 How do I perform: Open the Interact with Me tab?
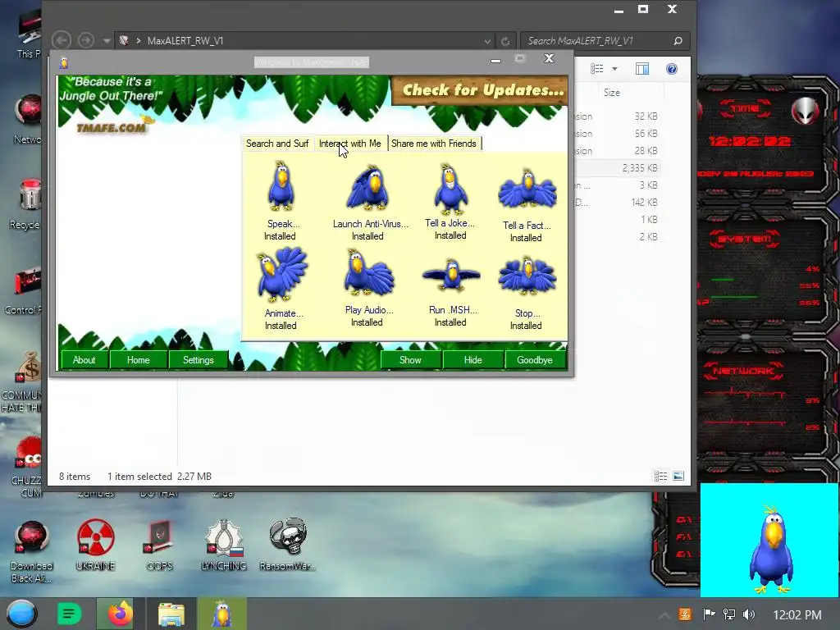tap(350, 144)
